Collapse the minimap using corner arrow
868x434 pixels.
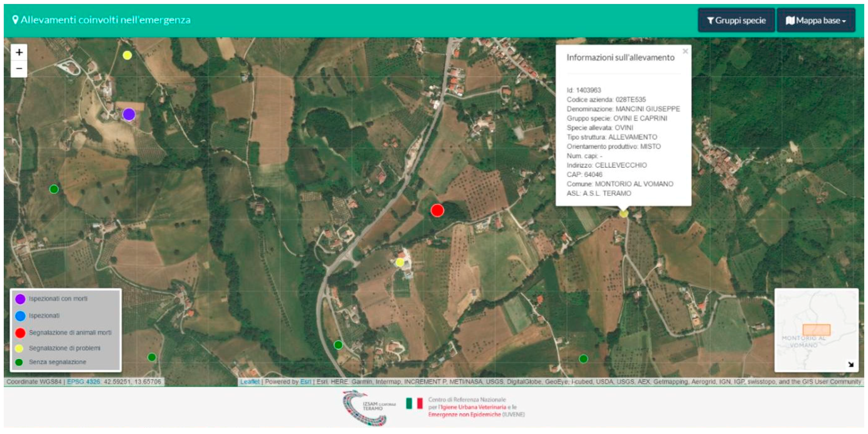(850, 364)
